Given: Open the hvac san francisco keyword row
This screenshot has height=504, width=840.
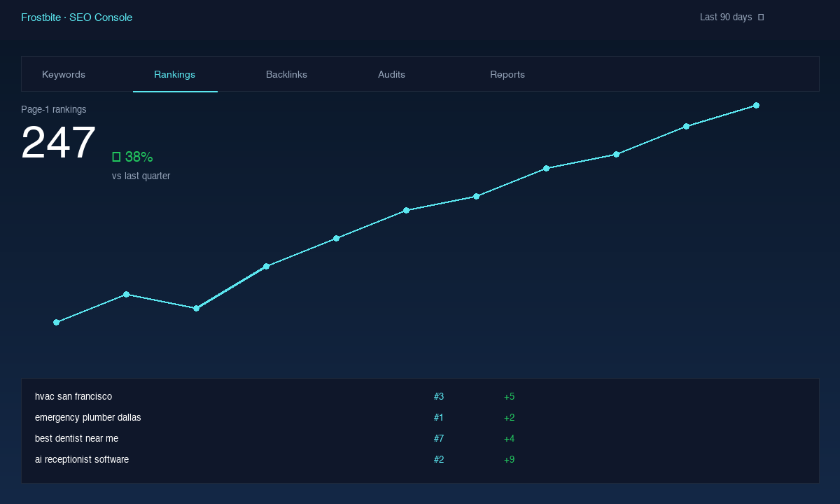Looking at the screenshot, I should (420, 396).
